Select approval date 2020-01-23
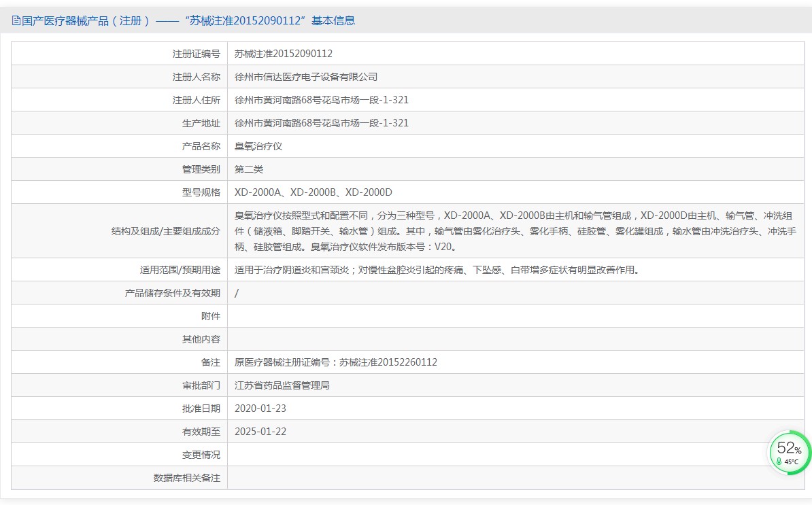 260,408
